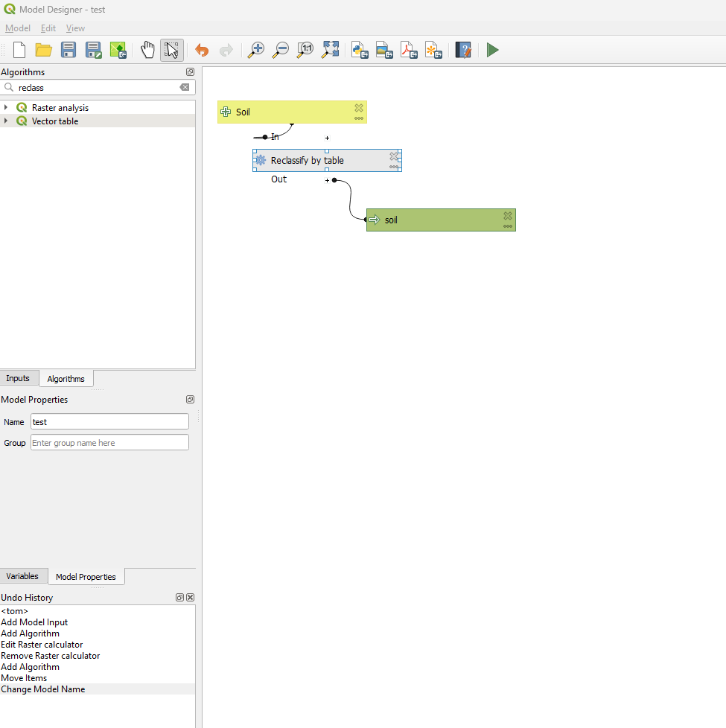The height and width of the screenshot is (728, 726).
Task: Select Change Model Name in Undo History
Action: pyautogui.click(x=43, y=689)
